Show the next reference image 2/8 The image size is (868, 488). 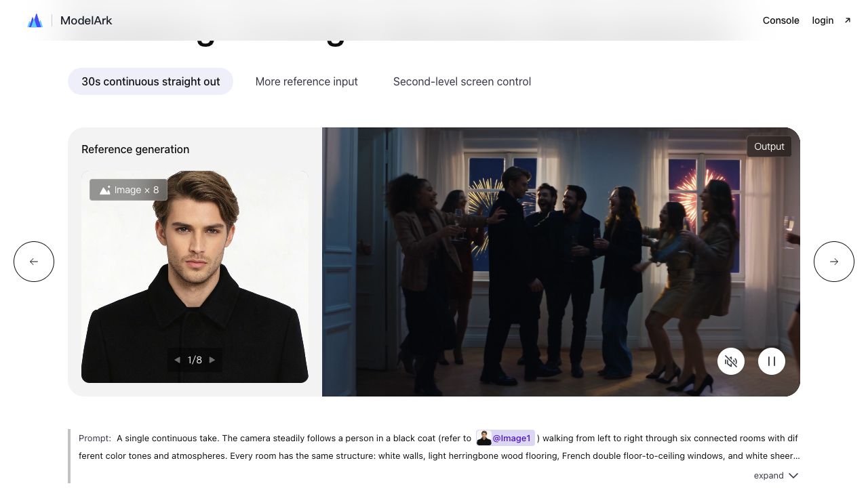click(x=212, y=360)
